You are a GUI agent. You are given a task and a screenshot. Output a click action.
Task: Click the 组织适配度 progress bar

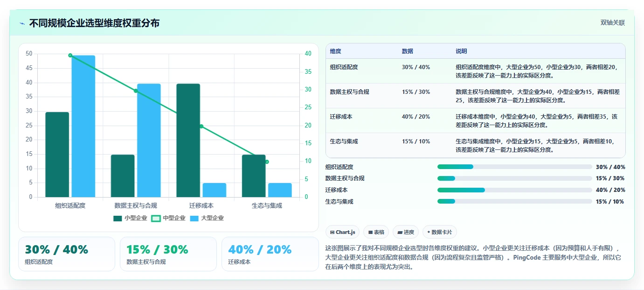point(514,167)
